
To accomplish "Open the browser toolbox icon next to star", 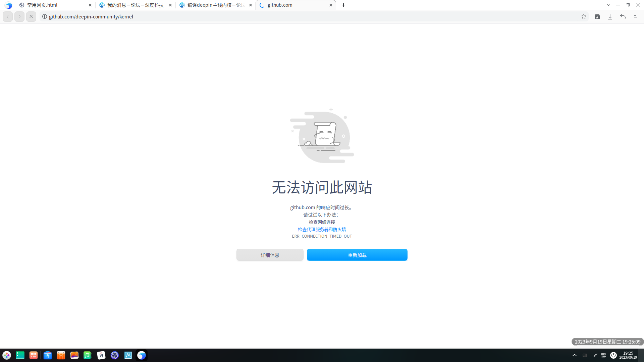I will pyautogui.click(x=597, y=16).
